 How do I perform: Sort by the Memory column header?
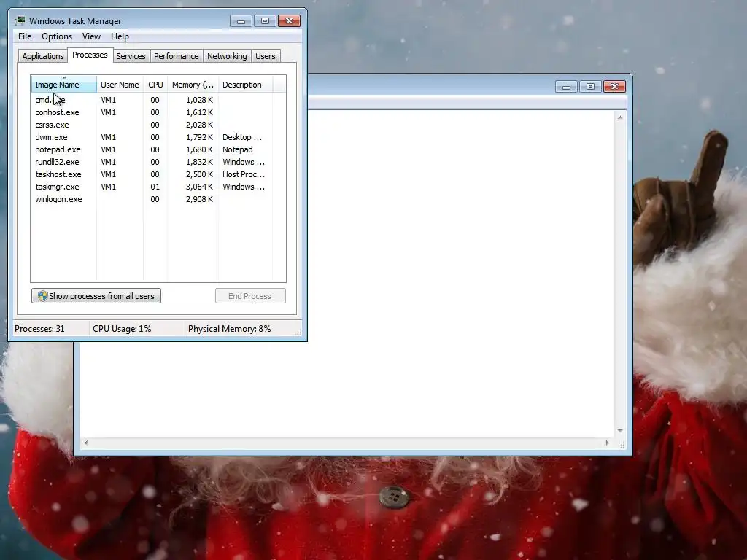coord(193,85)
